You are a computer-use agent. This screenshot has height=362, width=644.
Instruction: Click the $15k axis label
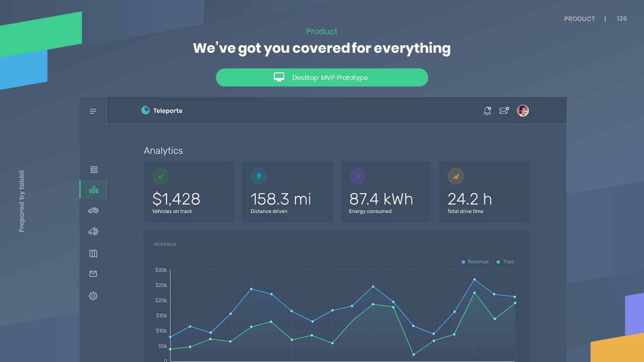click(x=161, y=316)
